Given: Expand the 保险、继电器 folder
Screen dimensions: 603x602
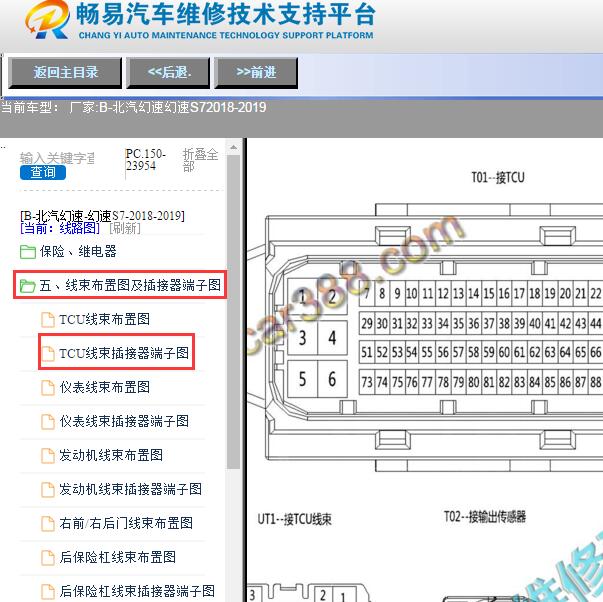Looking at the screenshot, I should 78,252.
